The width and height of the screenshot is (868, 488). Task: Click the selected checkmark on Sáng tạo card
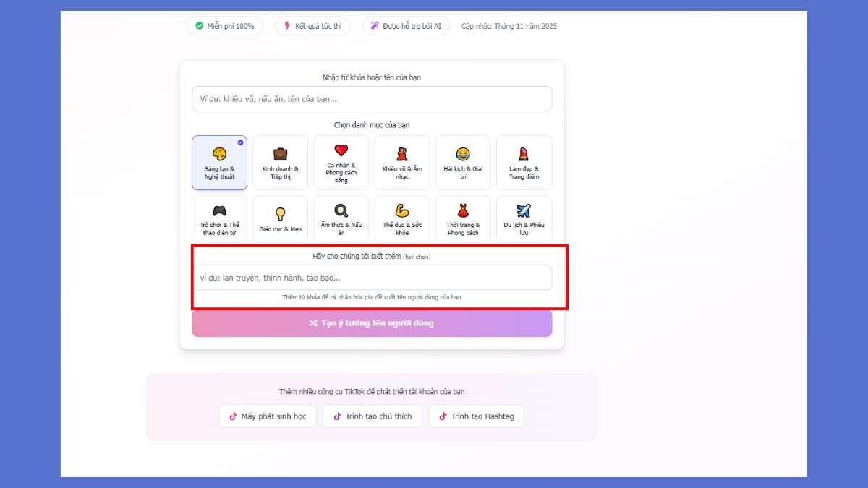point(240,142)
